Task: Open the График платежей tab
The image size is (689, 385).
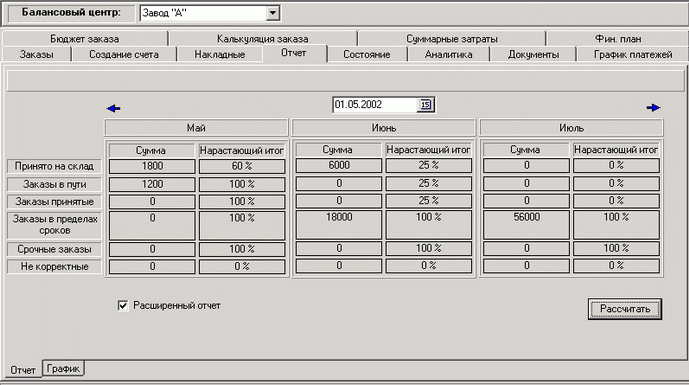Action: click(633, 54)
